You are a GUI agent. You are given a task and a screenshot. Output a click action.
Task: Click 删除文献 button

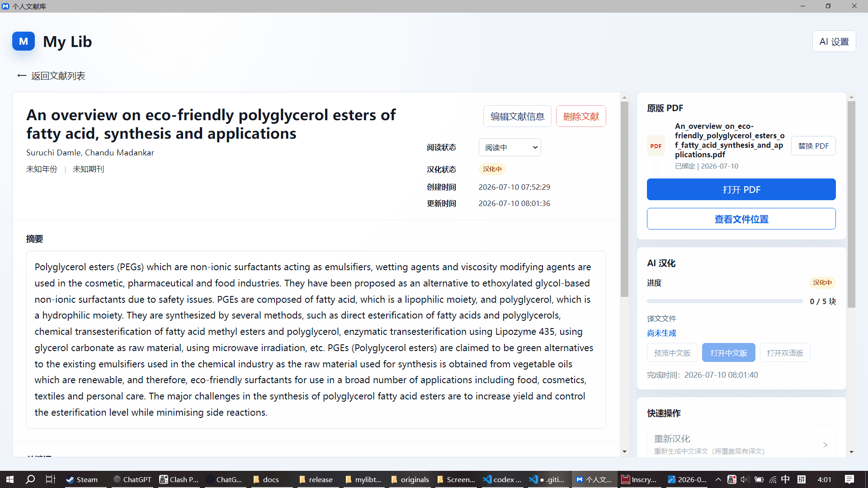pos(581,117)
